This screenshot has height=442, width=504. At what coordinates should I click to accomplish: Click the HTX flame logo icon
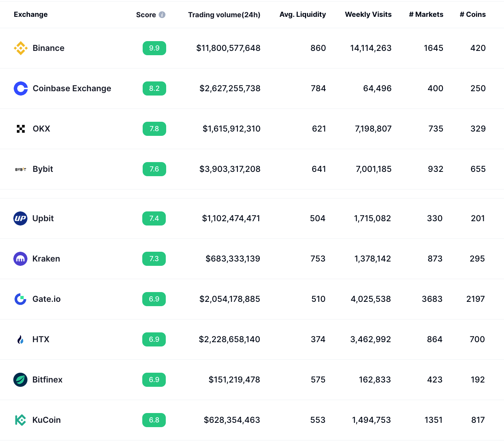(20, 339)
